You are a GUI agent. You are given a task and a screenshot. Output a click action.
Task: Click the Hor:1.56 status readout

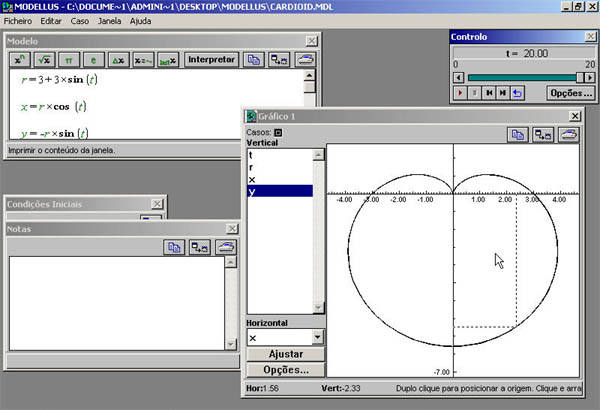(262, 388)
